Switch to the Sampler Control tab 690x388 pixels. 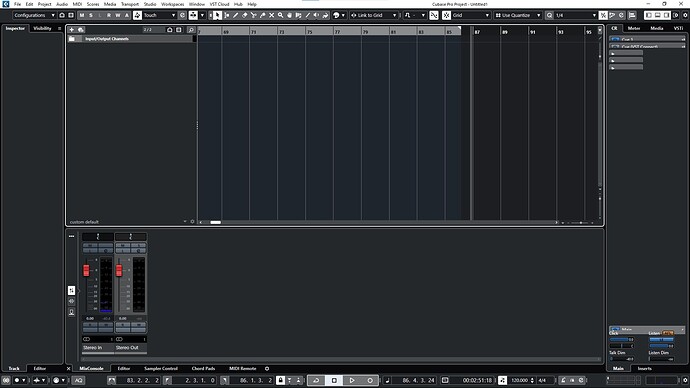(x=161, y=369)
